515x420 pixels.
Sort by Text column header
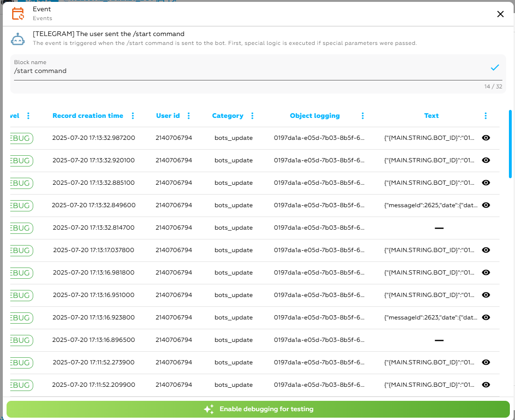point(431,116)
